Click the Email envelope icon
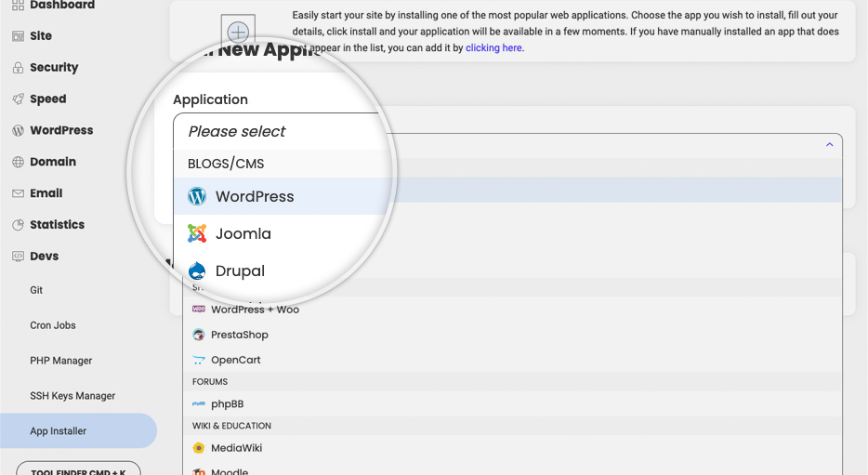Image resolution: width=868 pixels, height=475 pixels. click(19, 193)
